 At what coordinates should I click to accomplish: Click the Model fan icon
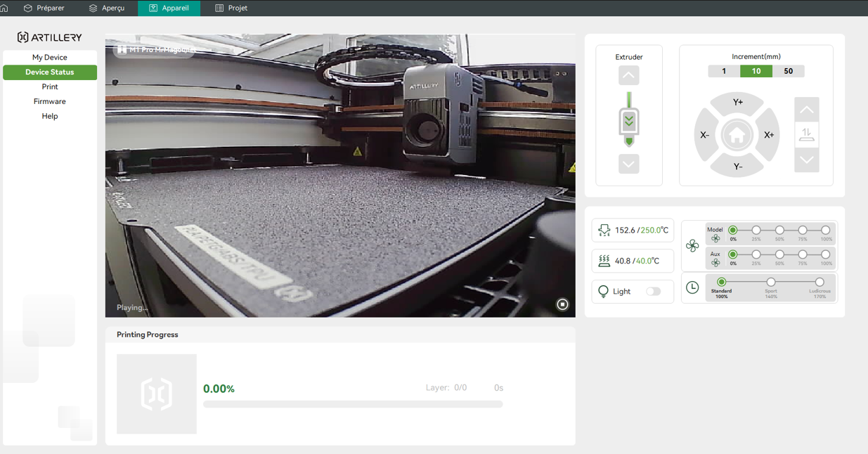pos(715,238)
